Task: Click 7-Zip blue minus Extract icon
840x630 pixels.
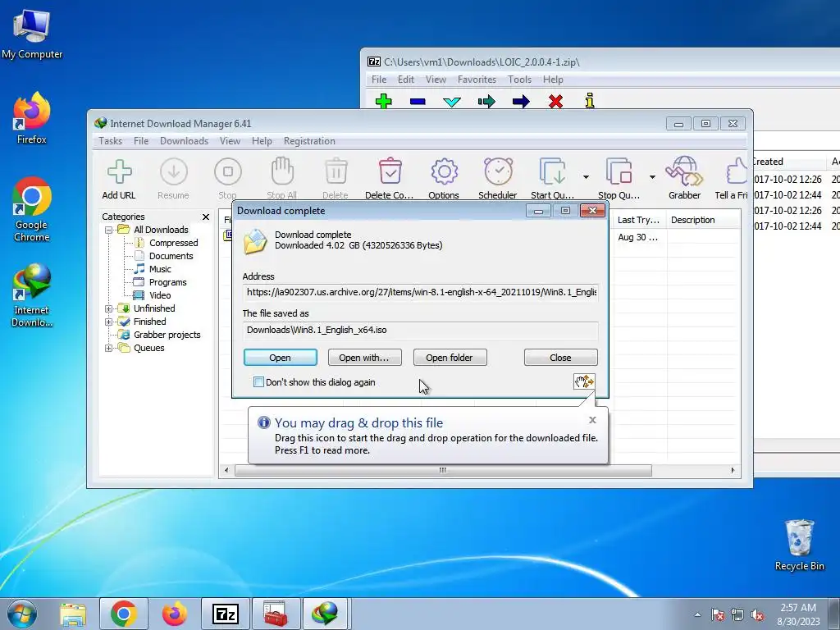Action: coord(418,101)
